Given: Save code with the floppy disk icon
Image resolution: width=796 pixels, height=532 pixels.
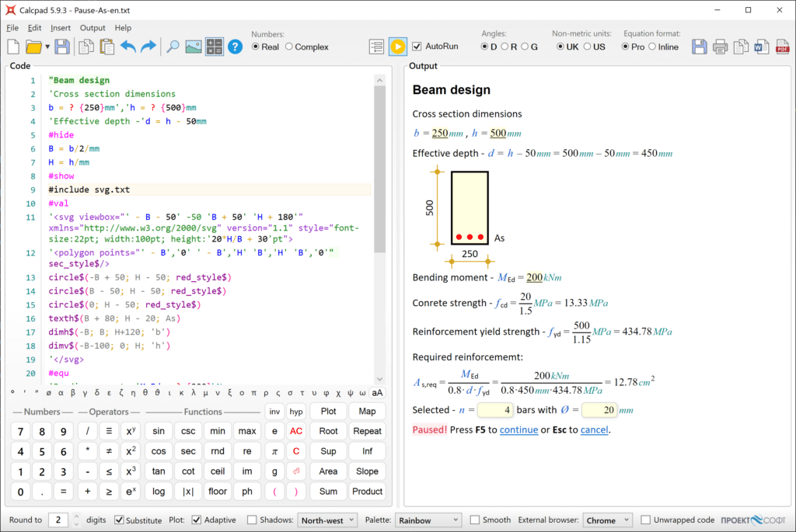Looking at the screenshot, I should tap(62, 47).
